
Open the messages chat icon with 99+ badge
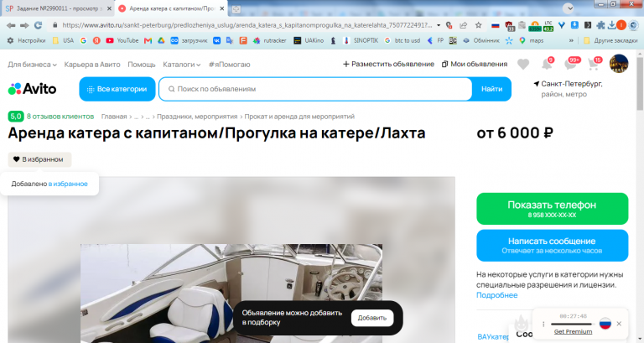click(x=572, y=63)
